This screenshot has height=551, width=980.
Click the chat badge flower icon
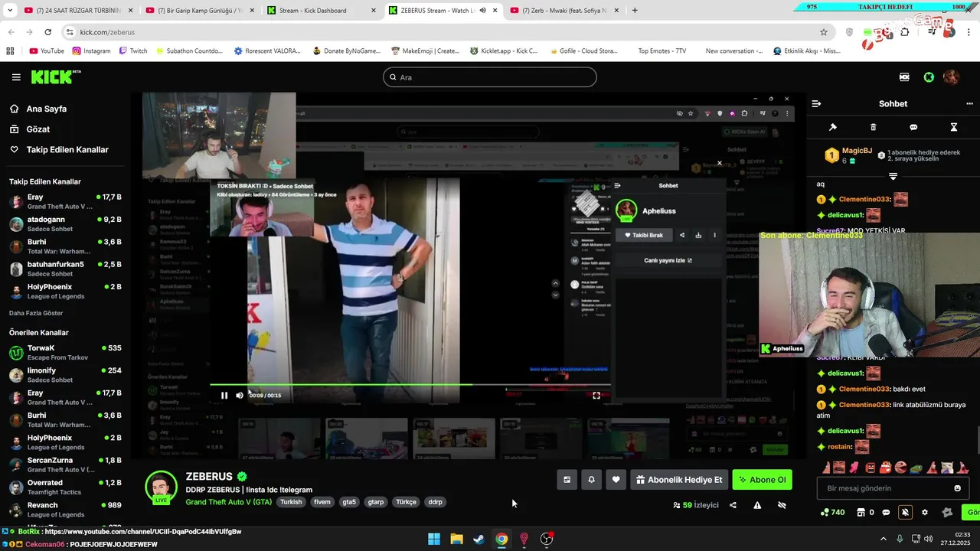coord(947,513)
